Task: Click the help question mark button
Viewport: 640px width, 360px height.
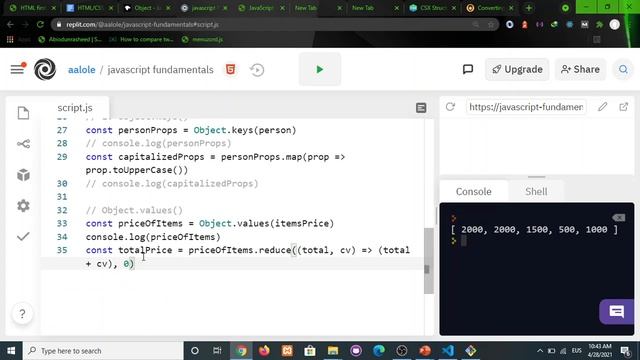Action: pyautogui.click(x=22, y=313)
